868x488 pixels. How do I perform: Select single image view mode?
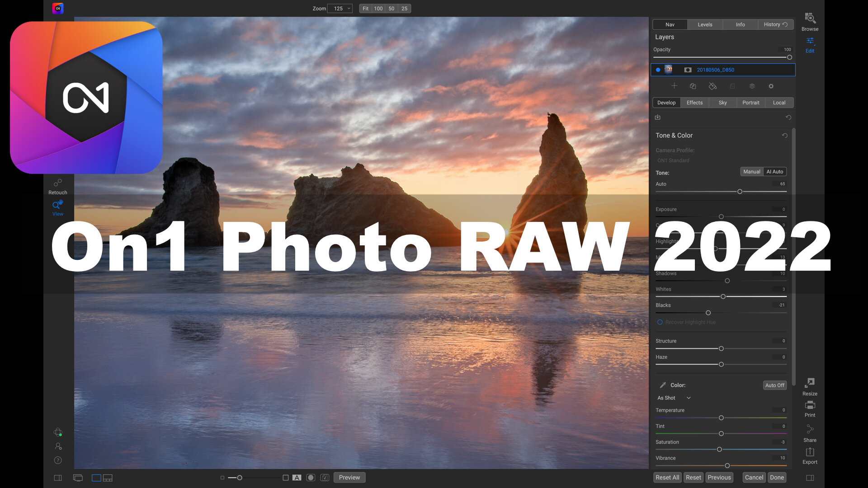tap(96, 478)
